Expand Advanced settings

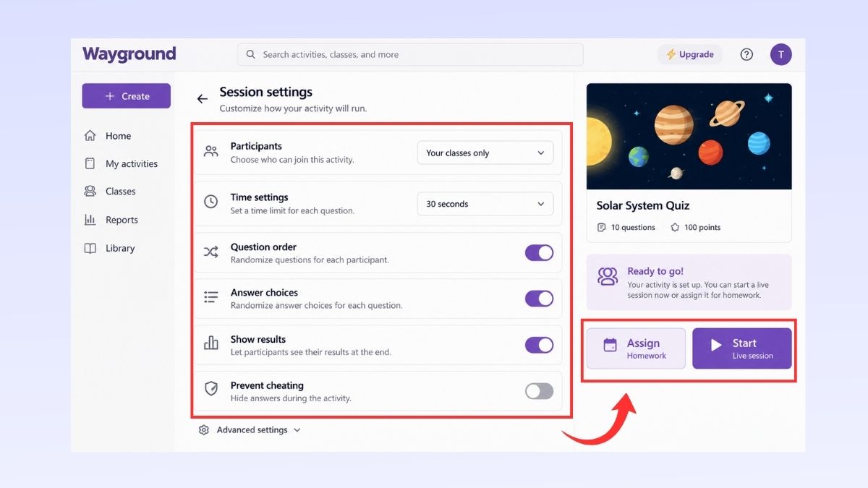pos(250,429)
